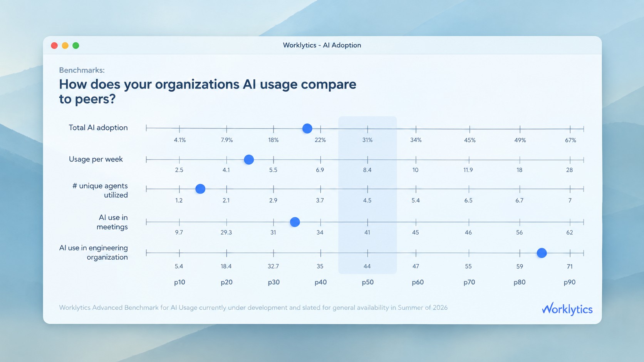Click the Usage per week marker dot
The width and height of the screenshot is (644, 362).
click(249, 159)
